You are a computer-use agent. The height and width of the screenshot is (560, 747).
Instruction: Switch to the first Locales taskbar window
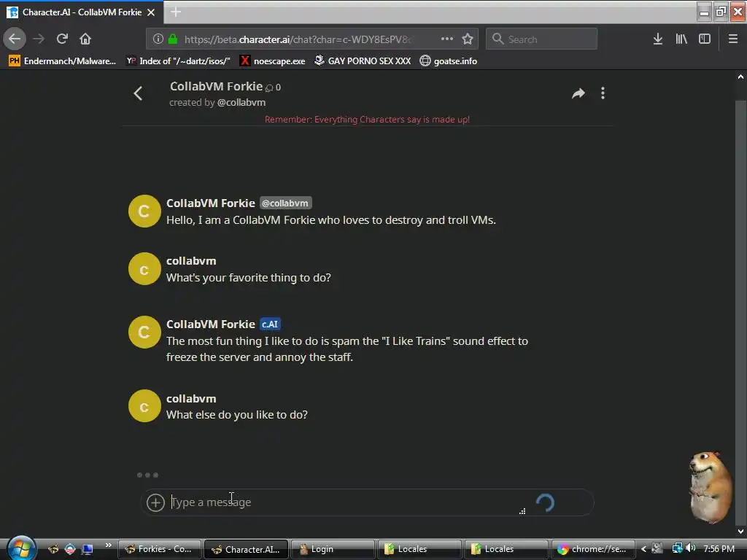[x=419, y=549]
